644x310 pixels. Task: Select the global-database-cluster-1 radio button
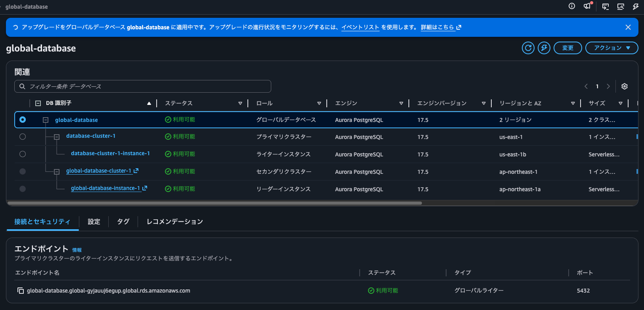point(23,171)
